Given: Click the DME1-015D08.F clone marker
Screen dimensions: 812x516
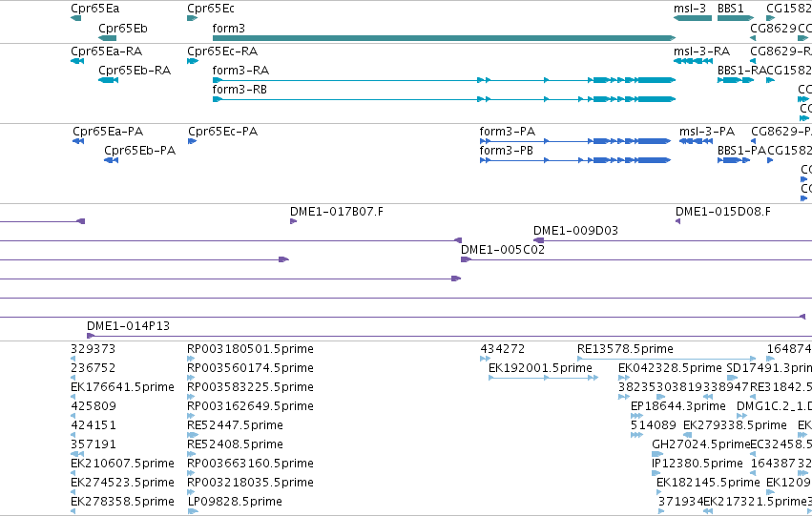Looking at the screenshot, I should click(x=677, y=221).
